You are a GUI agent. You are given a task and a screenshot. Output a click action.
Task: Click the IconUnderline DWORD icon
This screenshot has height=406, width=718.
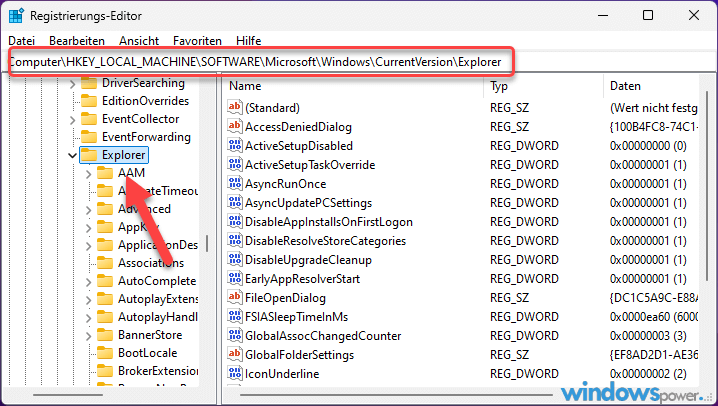tap(234, 374)
